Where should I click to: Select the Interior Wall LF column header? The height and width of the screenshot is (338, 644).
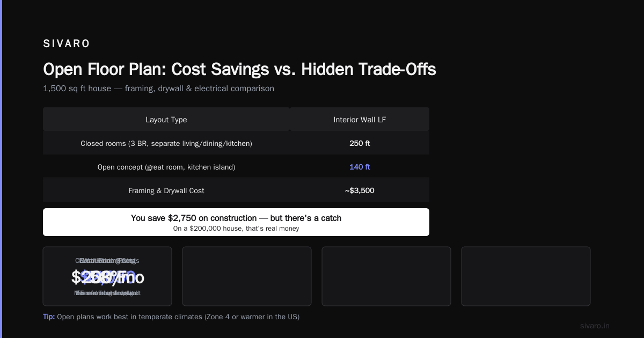[360, 120]
